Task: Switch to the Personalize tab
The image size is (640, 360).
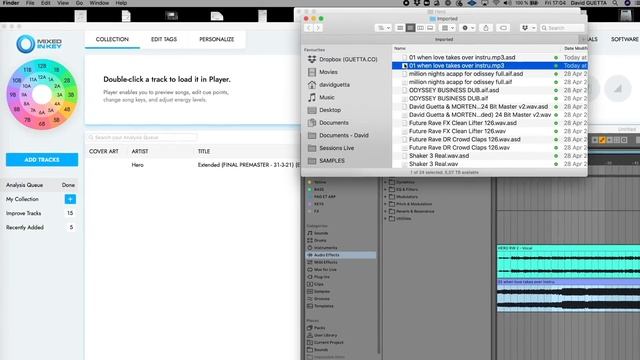Action: [x=217, y=39]
